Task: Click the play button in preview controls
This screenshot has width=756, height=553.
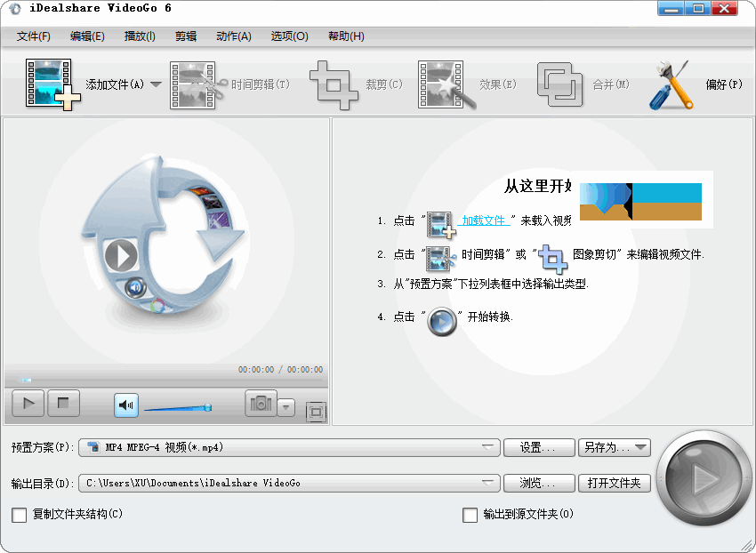Action: (x=28, y=403)
